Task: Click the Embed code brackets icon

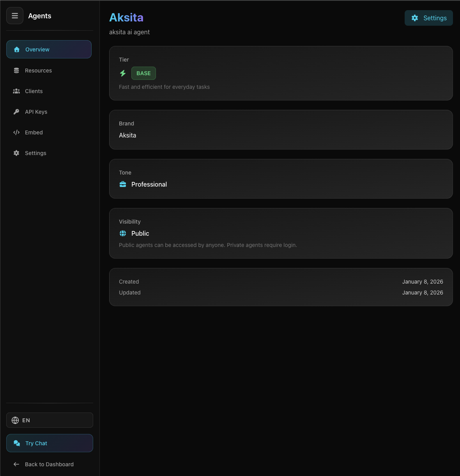Action: coord(16,132)
